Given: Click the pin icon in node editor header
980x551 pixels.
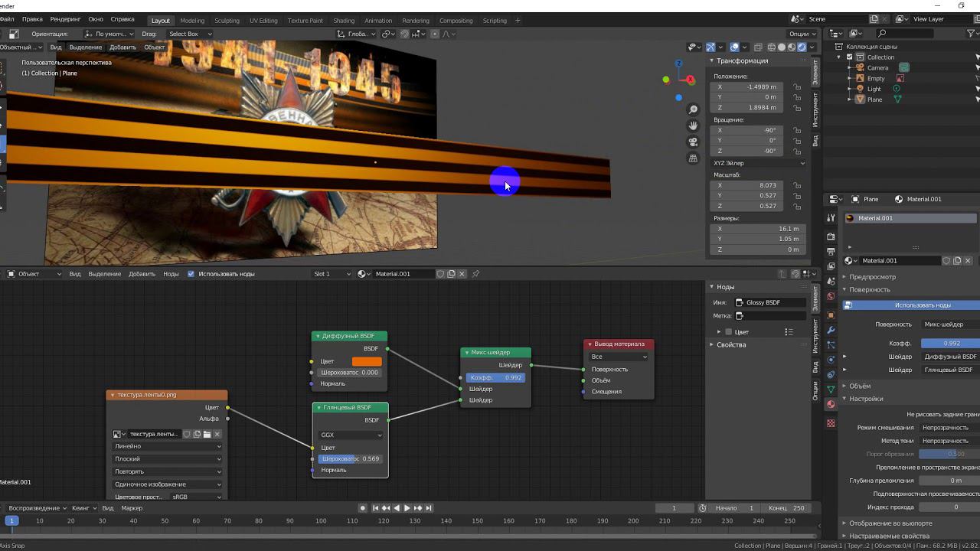Looking at the screenshot, I should coord(475,274).
